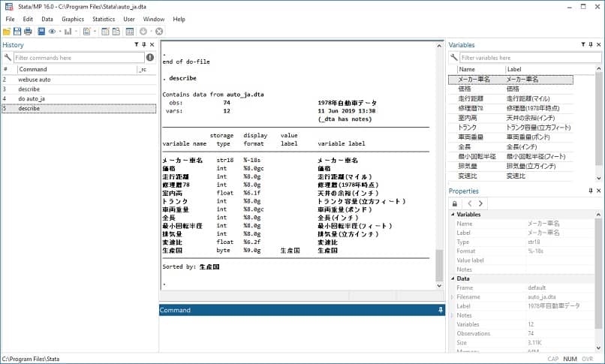Select the 'webuse auto' history command
This screenshot has height=364, width=605.
point(35,80)
